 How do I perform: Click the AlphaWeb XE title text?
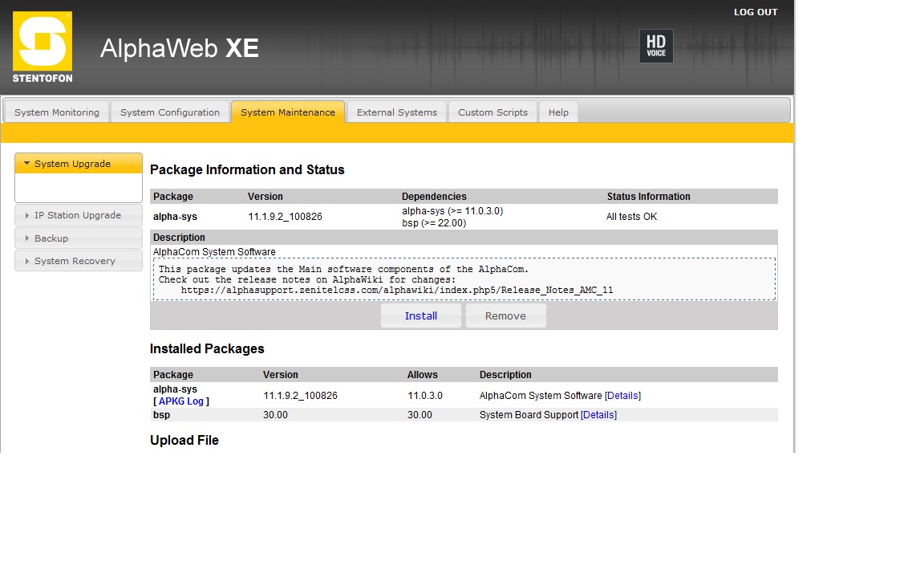coord(179,48)
